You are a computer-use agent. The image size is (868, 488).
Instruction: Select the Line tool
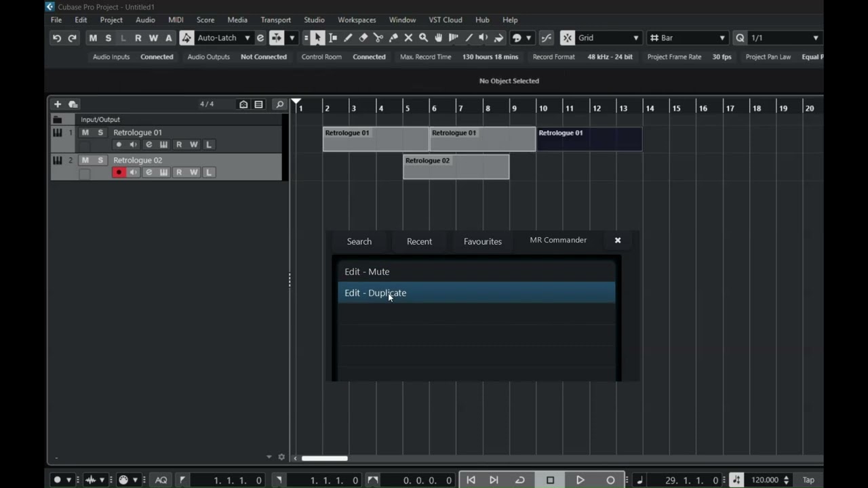(469, 38)
